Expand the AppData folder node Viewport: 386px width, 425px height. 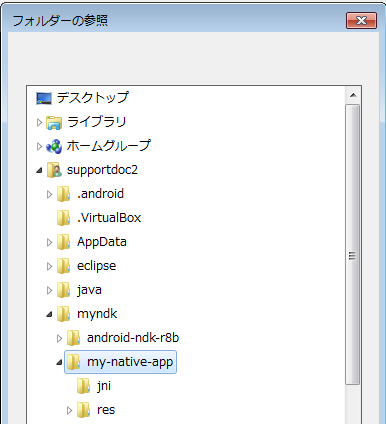tap(49, 242)
